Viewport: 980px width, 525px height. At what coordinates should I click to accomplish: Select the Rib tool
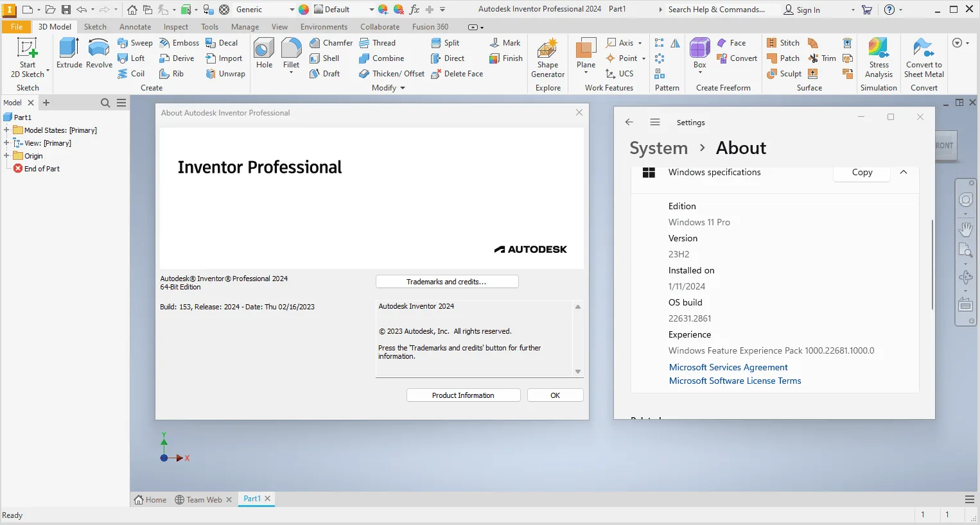(x=172, y=74)
